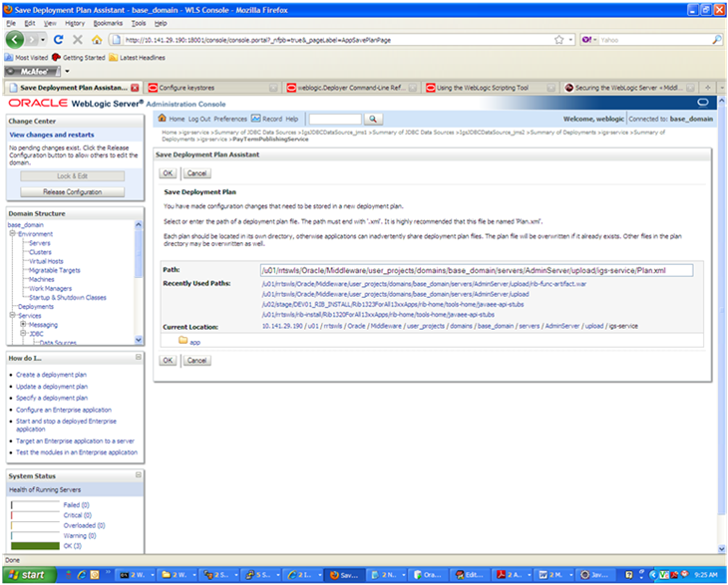Click the top OK button

click(x=169, y=173)
